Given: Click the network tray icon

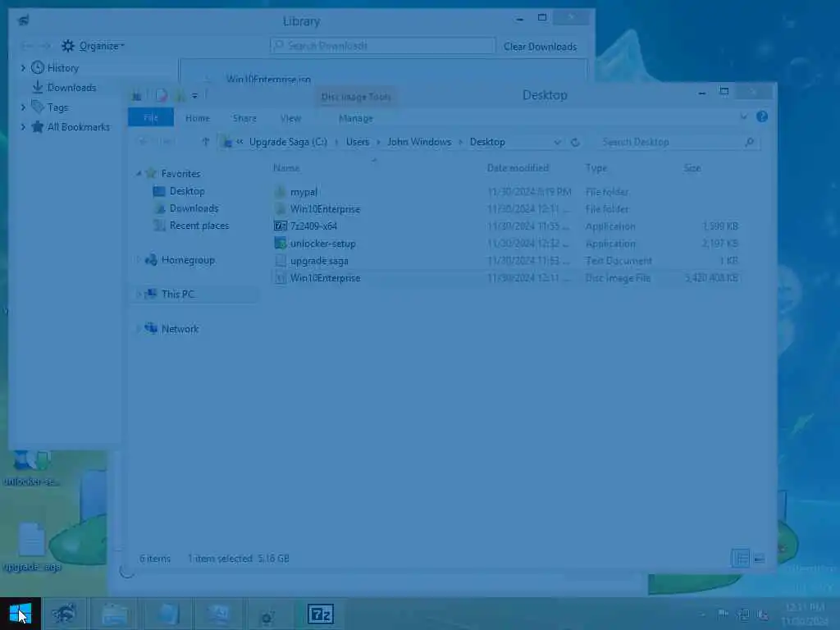Looking at the screenshot, I should tap(742, 614).
